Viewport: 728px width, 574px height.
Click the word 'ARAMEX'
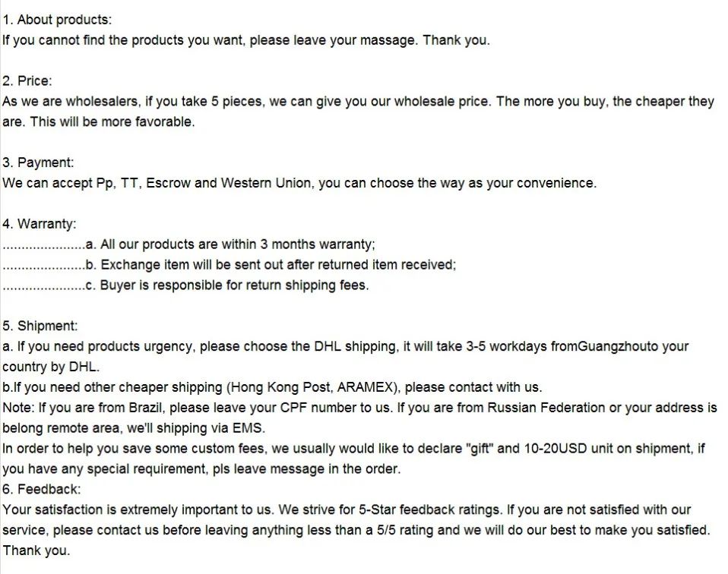pos(366,387)
